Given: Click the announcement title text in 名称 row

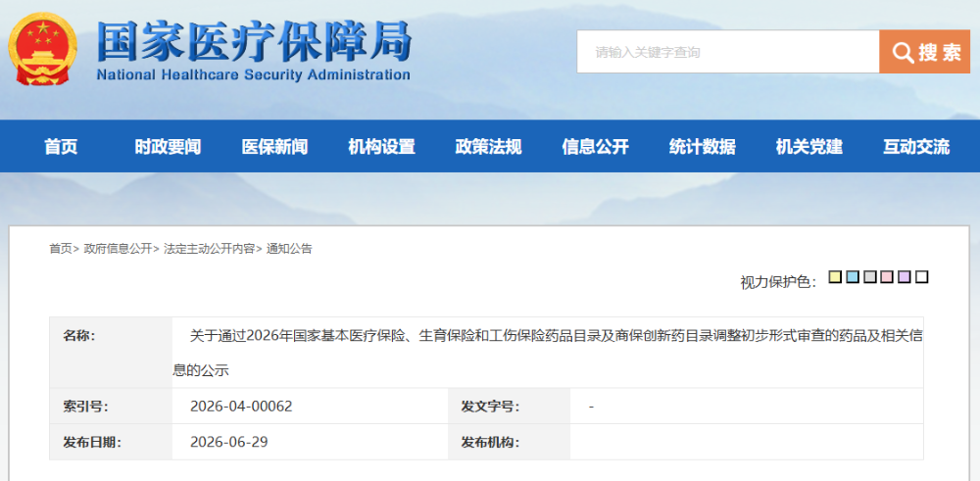Looking at the screenshot, I should click(x=548, y=353).
